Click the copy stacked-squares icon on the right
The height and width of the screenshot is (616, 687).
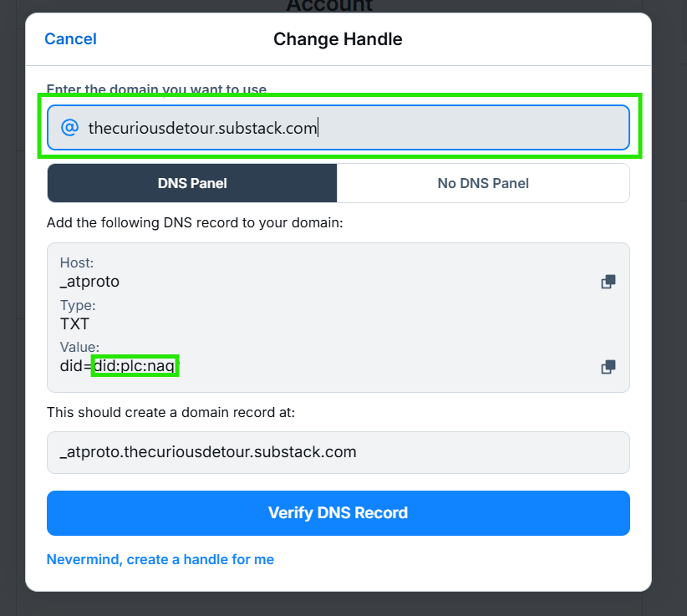pos(608,282)
